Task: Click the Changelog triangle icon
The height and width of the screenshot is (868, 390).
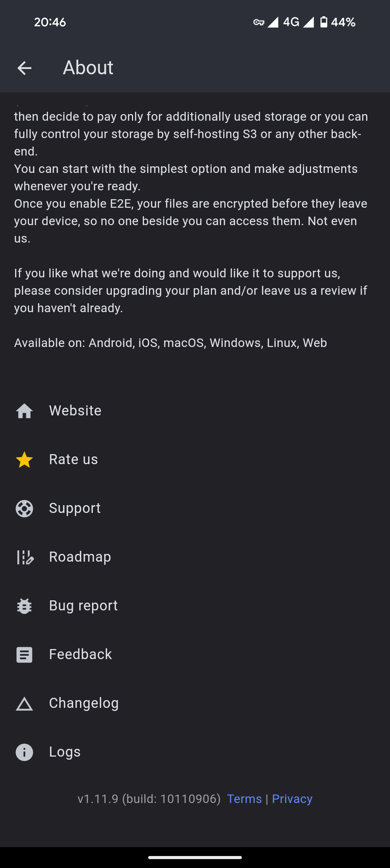Action: click(24, 704)
